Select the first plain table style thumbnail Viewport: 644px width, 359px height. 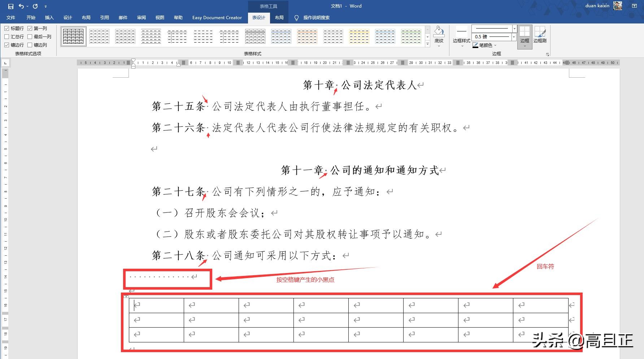point(73,36)
